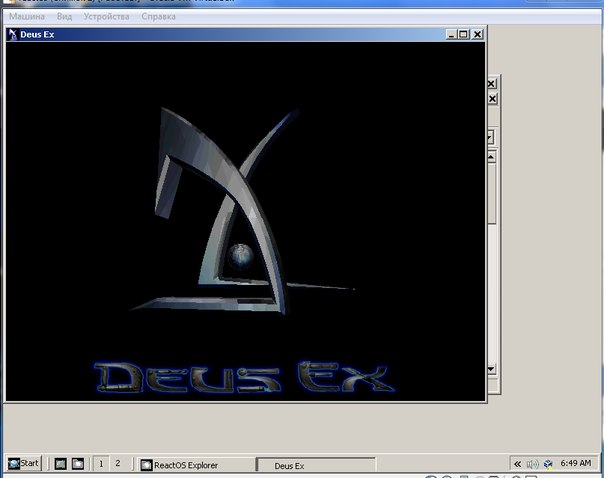Click the Deus Ex window title icon
This screenshot has width=604, height=478.
coord(13,34)
